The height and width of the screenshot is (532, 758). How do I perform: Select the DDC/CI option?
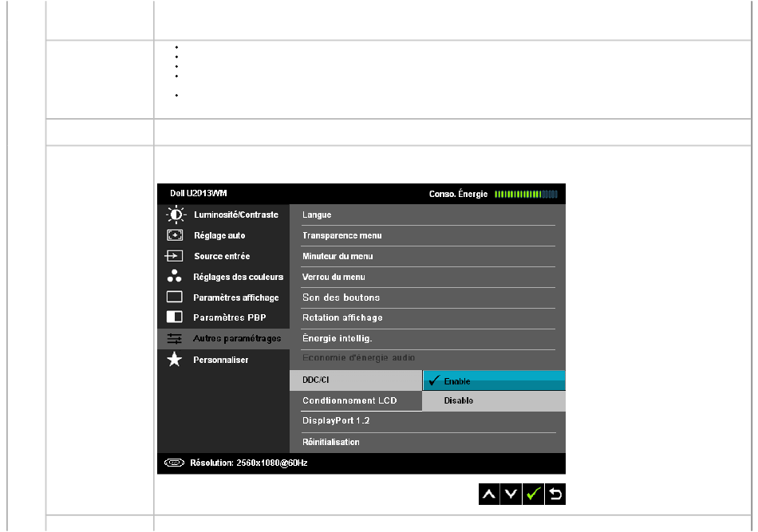[x=356, y=380]
